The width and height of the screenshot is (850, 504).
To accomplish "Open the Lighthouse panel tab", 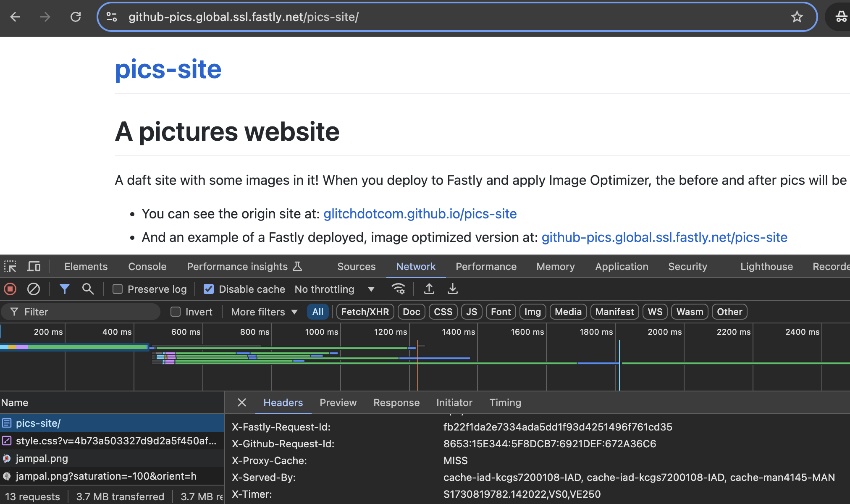I will tap(766, 266).
